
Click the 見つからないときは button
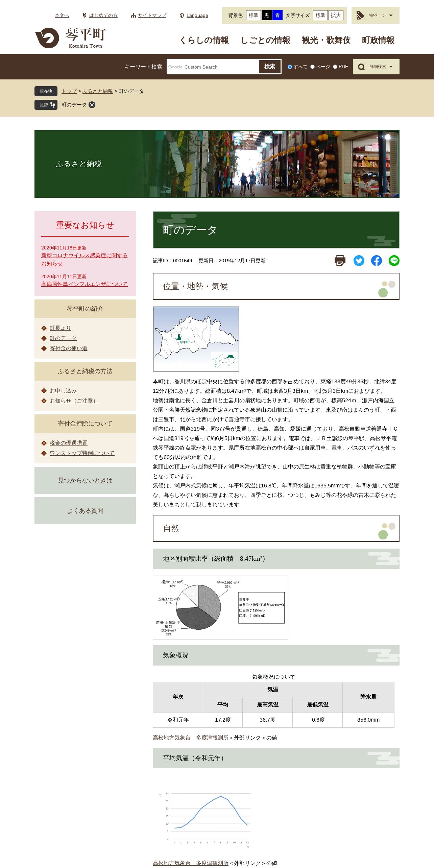pos(85,480)
